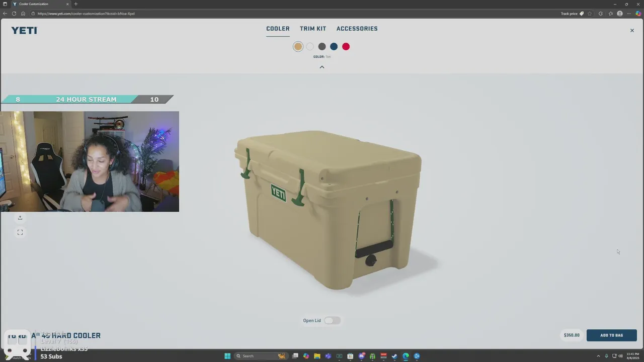The height and width of the screenshot is (362, 644).
Task: Select the Tan color swatch
Action: coord(298,46)
